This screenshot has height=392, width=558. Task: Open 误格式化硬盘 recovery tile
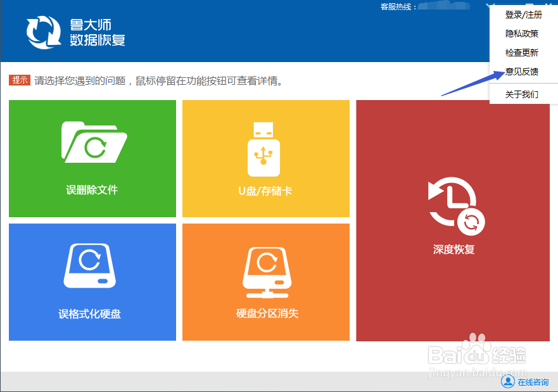(x=92, y=282)
